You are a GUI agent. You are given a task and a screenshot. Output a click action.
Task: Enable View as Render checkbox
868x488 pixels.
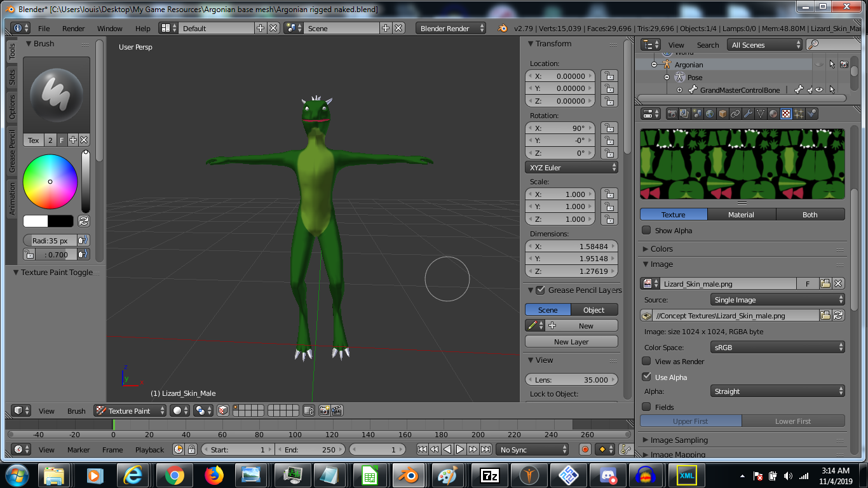pyautogui.click(x=646, y=361)
